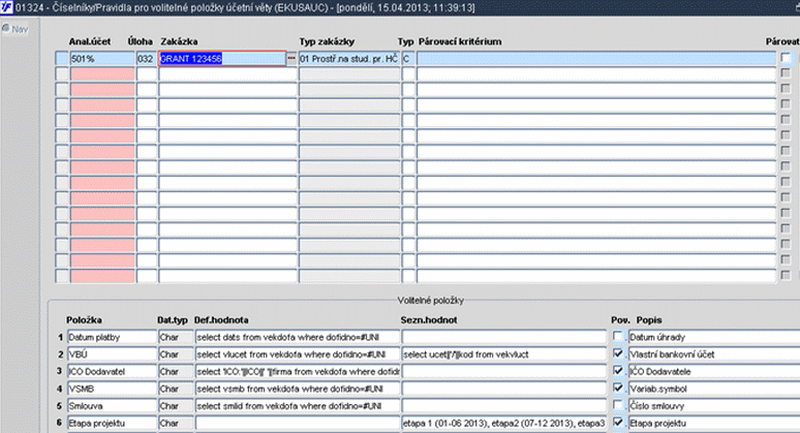The width and height of the screenshot is (800, 433).
Task: Select the record marker of 501% row
Action: 62,59
